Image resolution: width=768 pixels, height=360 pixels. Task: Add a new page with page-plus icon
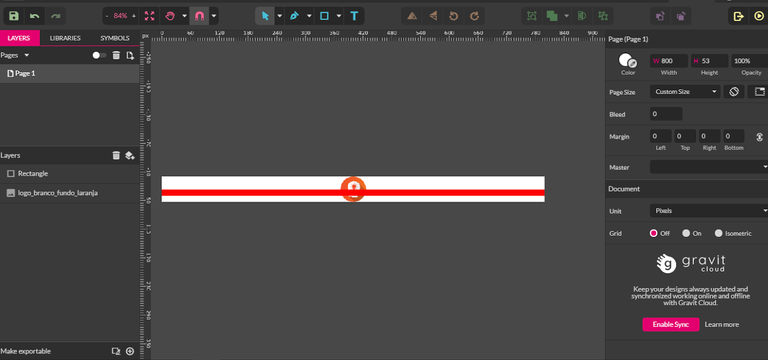click(x=130, y=55)
